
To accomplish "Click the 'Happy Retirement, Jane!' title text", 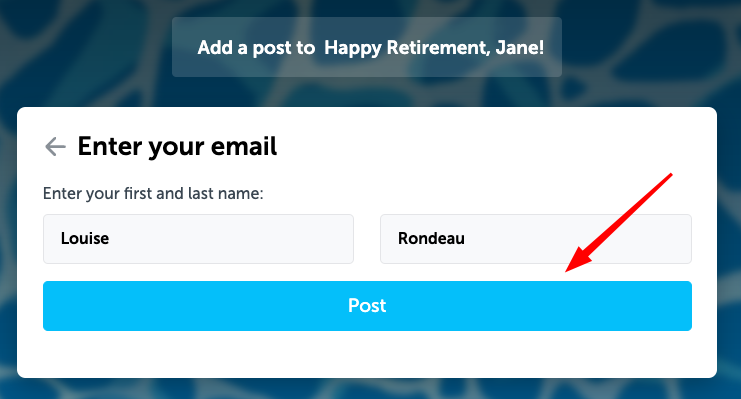I will coord(434,48).
